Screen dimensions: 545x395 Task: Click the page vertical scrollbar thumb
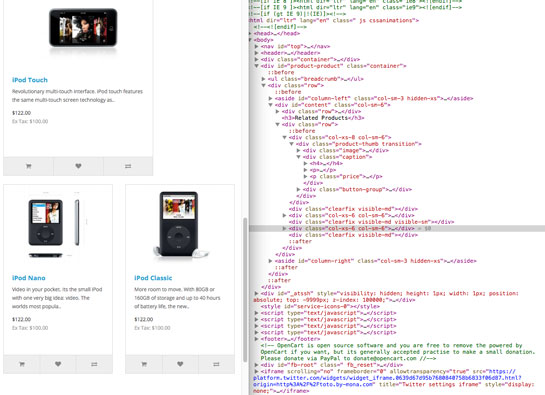tap(245, 290)
